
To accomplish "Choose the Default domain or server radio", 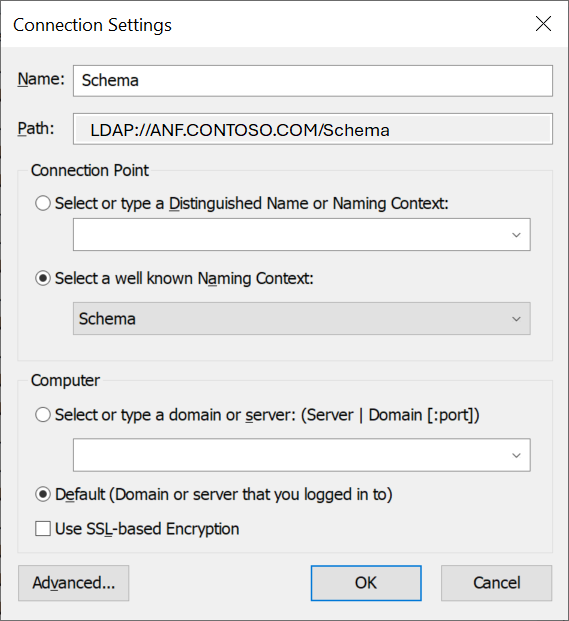I will click(43, 494).
